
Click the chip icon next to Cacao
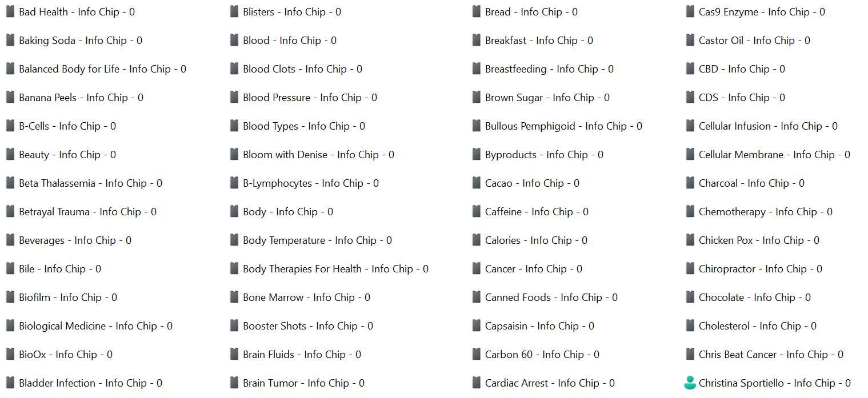[476, 183]
